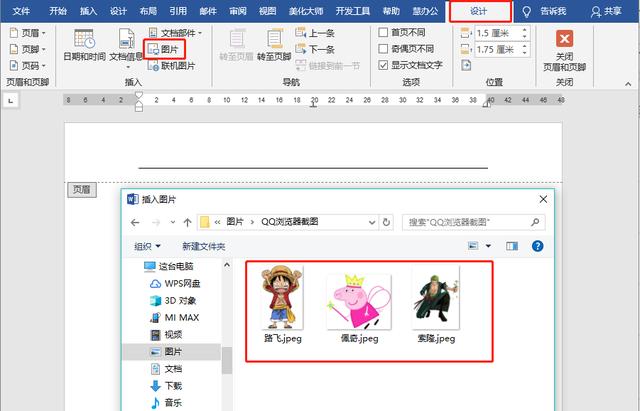Expand the address bar dropdown
This screenshot has height=411, width=640.
[372, 222]
